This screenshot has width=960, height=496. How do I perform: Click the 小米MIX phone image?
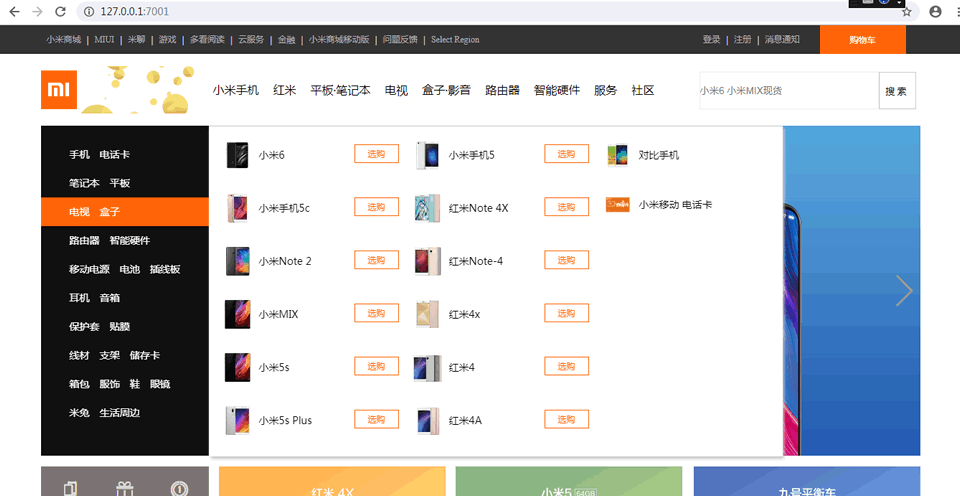237,314
